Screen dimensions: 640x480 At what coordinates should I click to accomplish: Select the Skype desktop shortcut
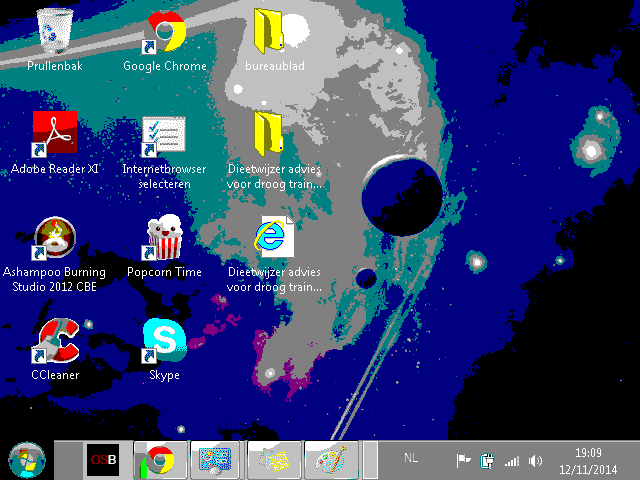(x=164, y=341)
